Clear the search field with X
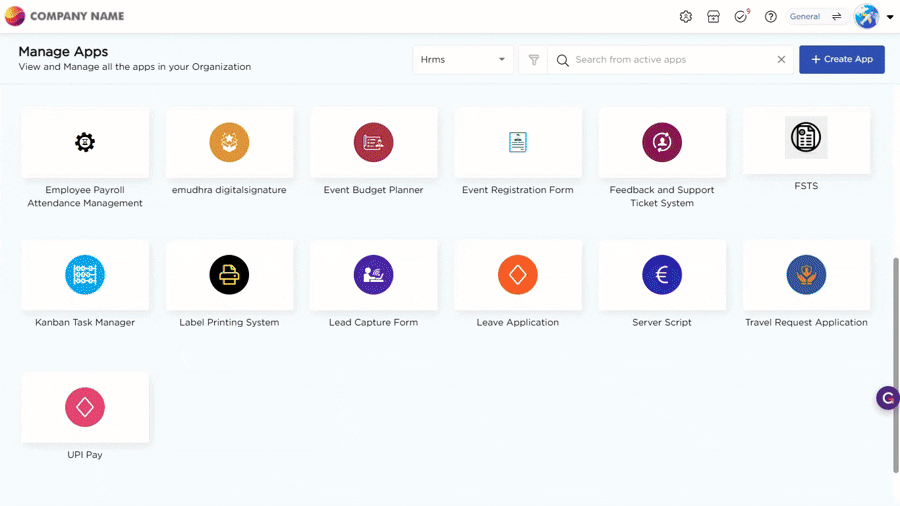Image resolution: width=900 pixels, height=506 pixels. tap(781, 60)
